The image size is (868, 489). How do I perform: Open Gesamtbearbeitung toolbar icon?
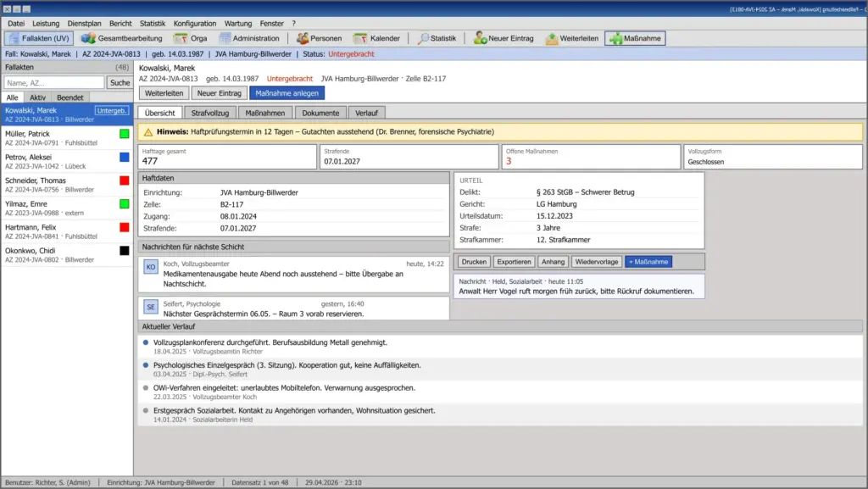click(88, 39)
